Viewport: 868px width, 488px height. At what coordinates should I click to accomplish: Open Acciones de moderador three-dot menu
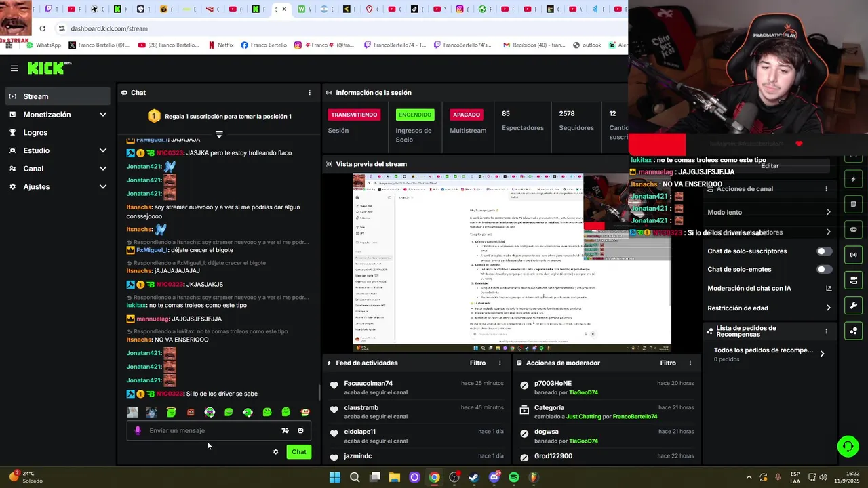pos(690,363)
